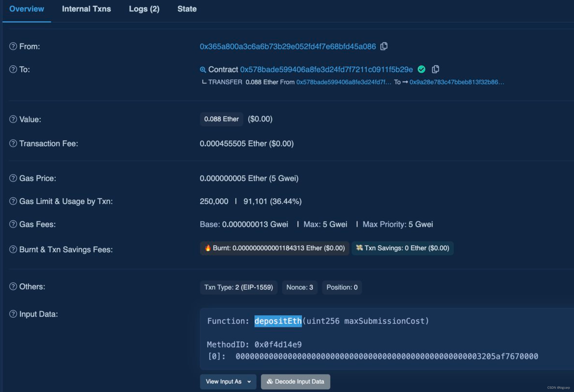The height and width of the screenshot is (392, 574).
Task: Click the help icon next to Value
Action: click(13, 119)
